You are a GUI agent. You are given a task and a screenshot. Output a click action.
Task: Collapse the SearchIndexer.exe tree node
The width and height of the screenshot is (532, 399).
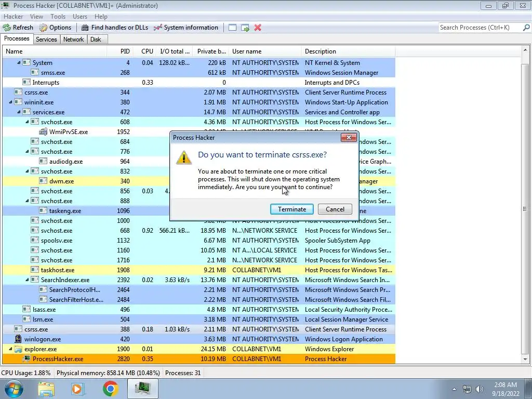[27, 280]
